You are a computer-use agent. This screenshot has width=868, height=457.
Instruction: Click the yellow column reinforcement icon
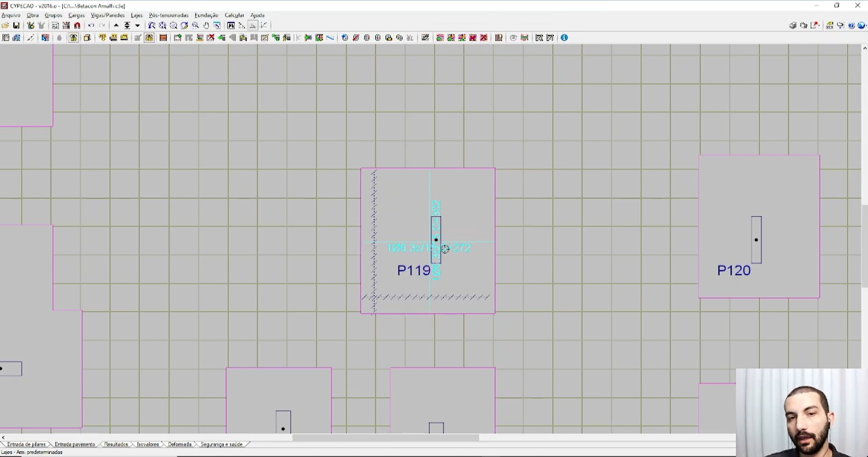102,38
